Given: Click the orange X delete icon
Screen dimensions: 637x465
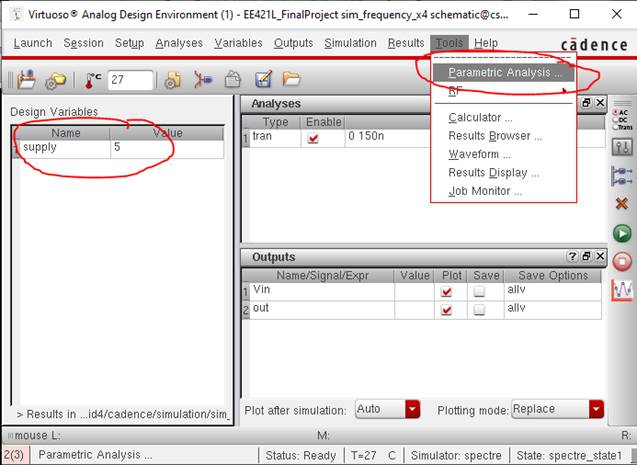Looking at the screenshot, I should (622, 203).
